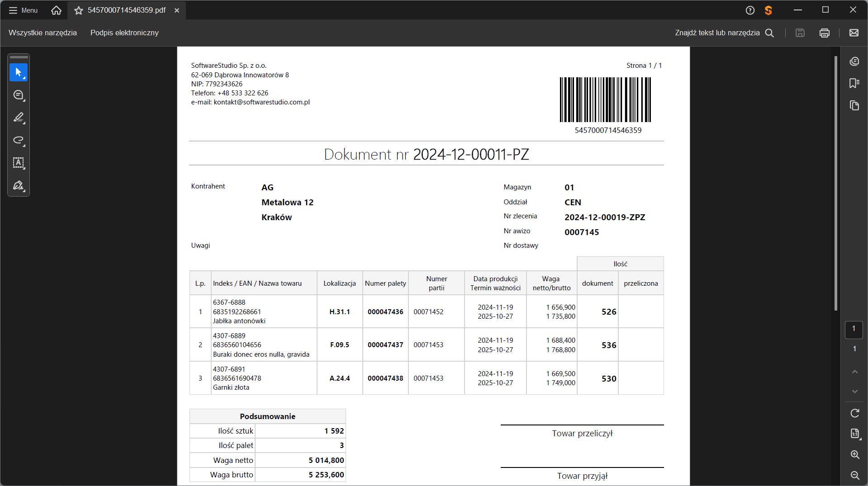
Task: Open Podpis elektroniczny tools
Action: coord(124,33)
